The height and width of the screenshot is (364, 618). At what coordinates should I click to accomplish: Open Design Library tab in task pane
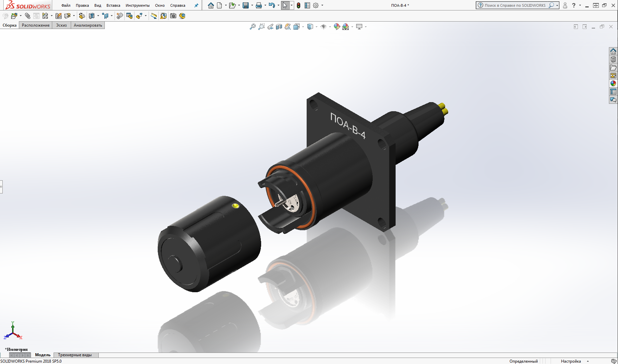pos(613,59)
